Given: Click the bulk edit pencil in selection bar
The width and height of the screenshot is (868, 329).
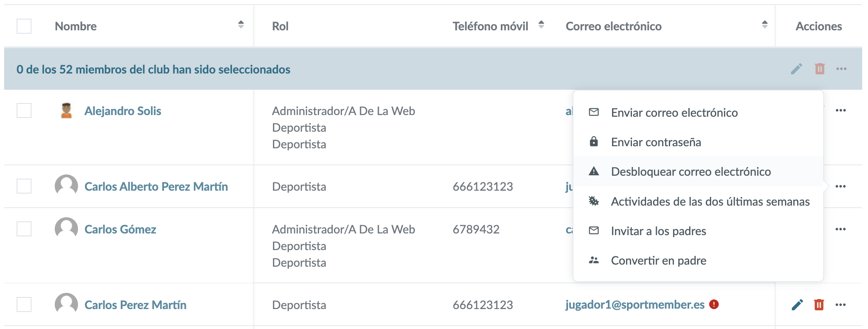Looking at the screenshot, I should tap(796, 69).
